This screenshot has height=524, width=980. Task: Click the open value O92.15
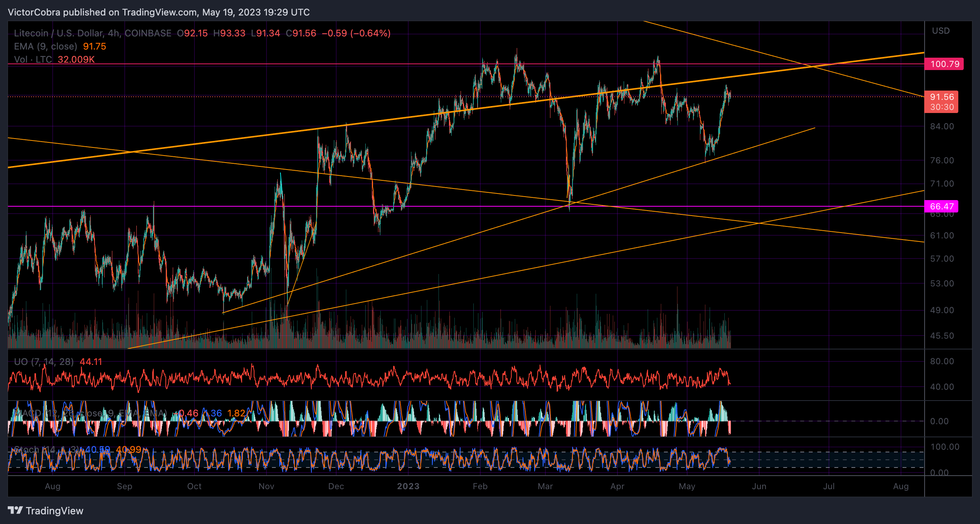[x=193, y=33]
